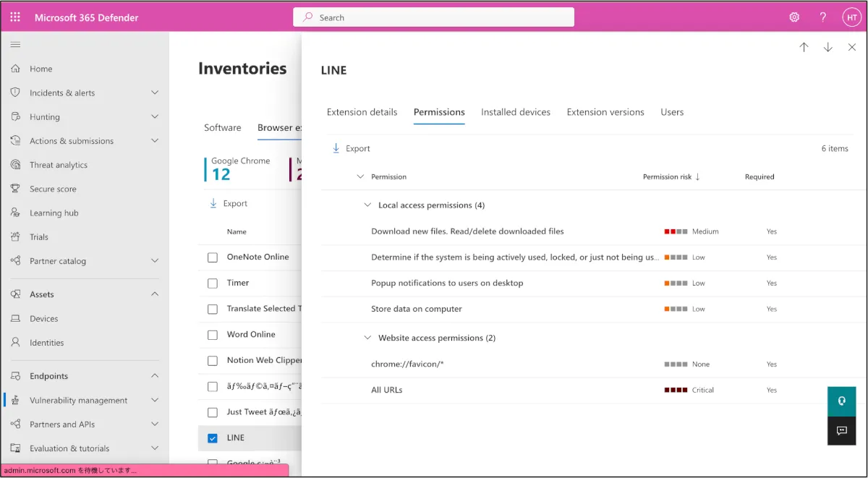The height and width of the screenshot is (478, 868).
Task: Click the Threat analytics icon
Action: tap(15, 165)
